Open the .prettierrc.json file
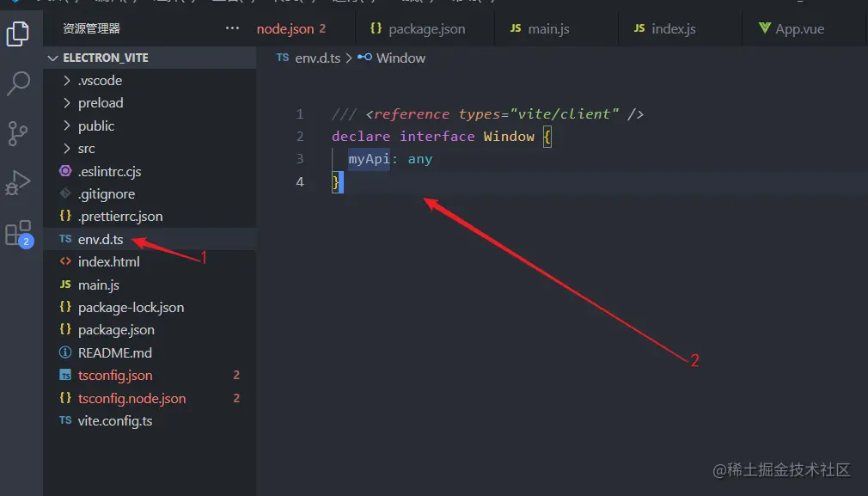This screenshot has height=496, width=868. [150, 217]
